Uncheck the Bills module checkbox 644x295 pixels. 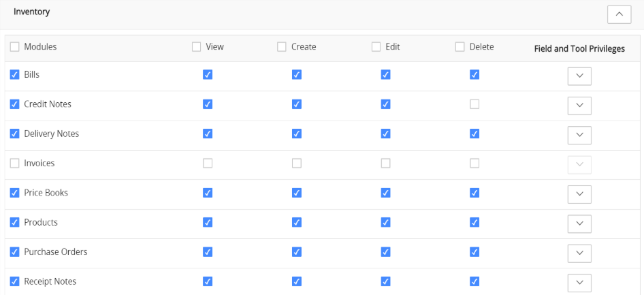click(14, 75)
